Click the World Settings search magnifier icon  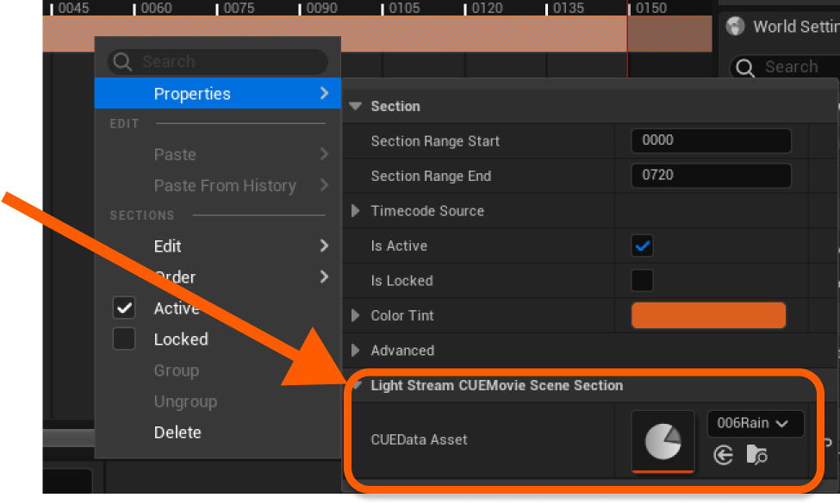(744, 67)
